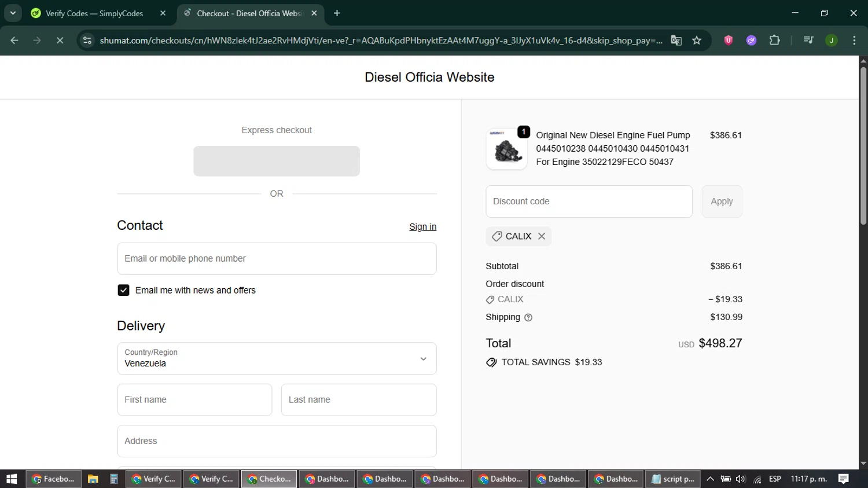Open the Extensions puzzle icon
Screen dimensions: 868x488
(774, 40)
